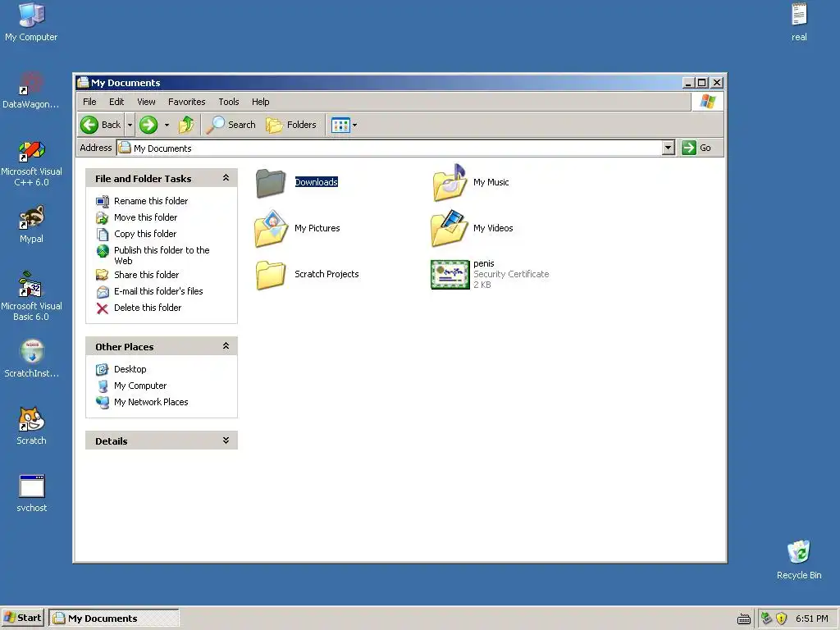Image resolution: width=840 pixels, height=630 pixels.
Task: Toggle the Folders tree pane
Action: pyautogui.click(x=291, y=125)
